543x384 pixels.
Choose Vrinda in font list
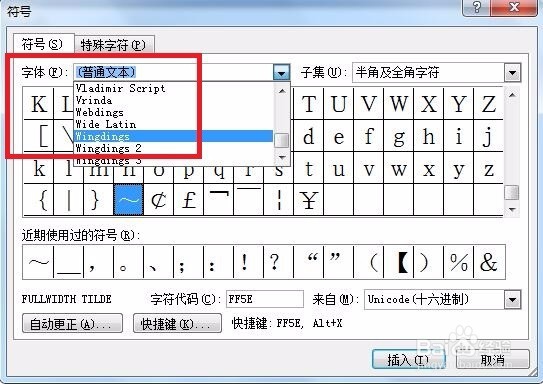(173, 100)
